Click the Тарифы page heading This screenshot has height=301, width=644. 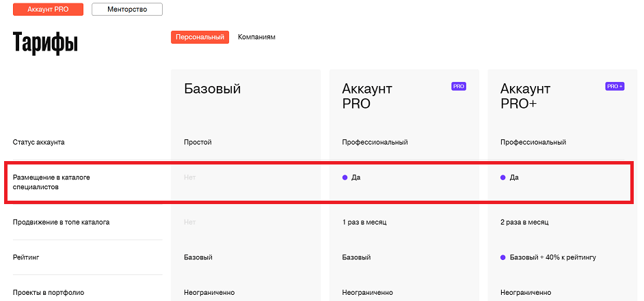pyautogui.click(x=45, y=43)
